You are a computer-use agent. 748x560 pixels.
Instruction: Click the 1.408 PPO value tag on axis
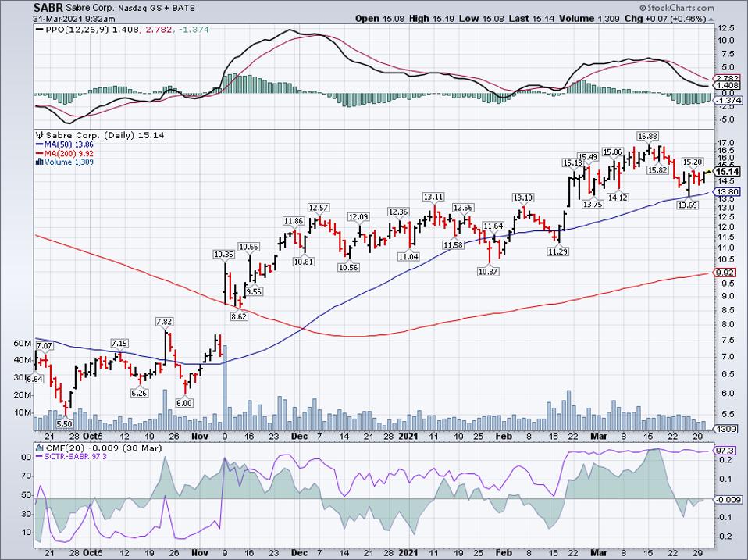tap(727, 85)
